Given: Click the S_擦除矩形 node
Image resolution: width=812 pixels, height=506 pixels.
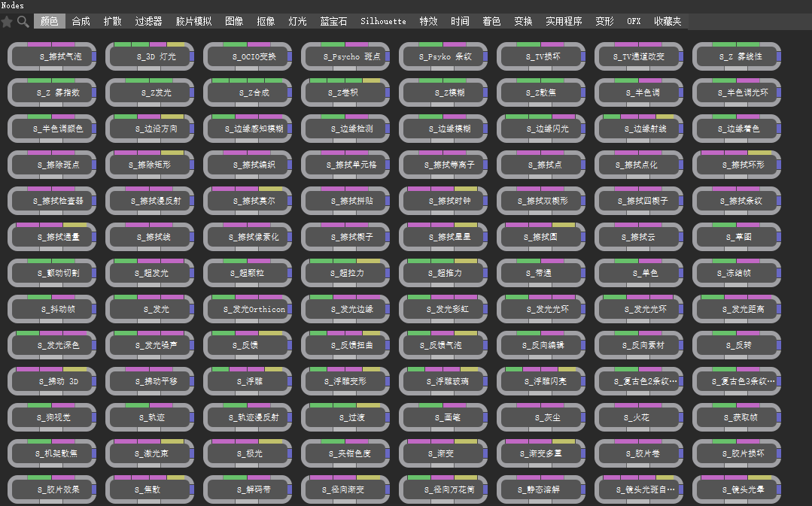Looking at the screenshot, I should click(x=150, y=165).
